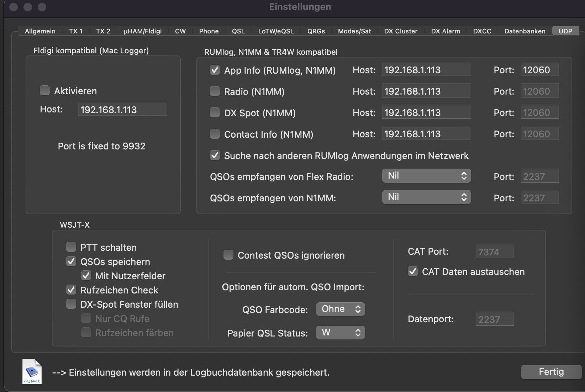The image size is (585, 392).
Task: Enable the Radio (N1MM) checkbox
Action: 215,91
